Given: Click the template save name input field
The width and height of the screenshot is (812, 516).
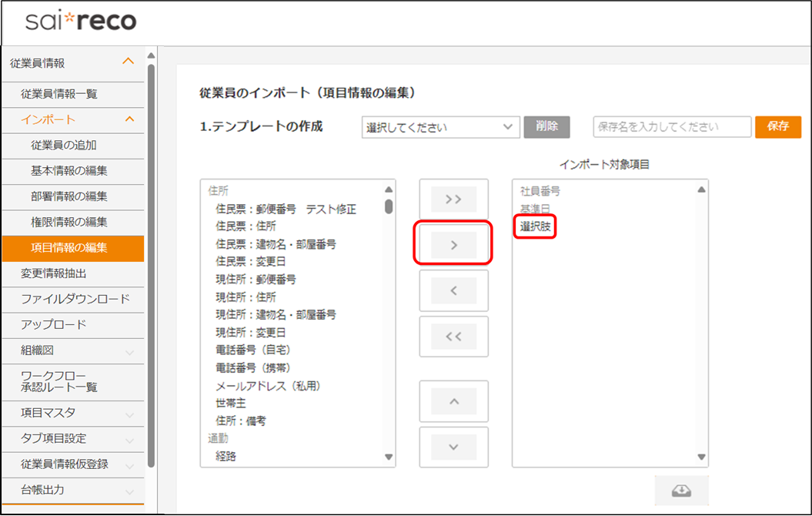Looking at the screenshot, I should click(671, 127).
